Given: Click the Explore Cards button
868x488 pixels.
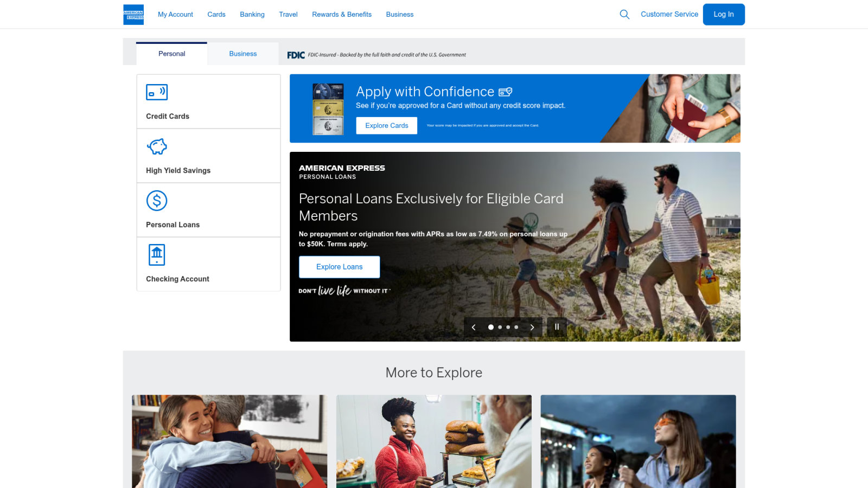Looking at the screenshot, I should [x=387, y=126].
